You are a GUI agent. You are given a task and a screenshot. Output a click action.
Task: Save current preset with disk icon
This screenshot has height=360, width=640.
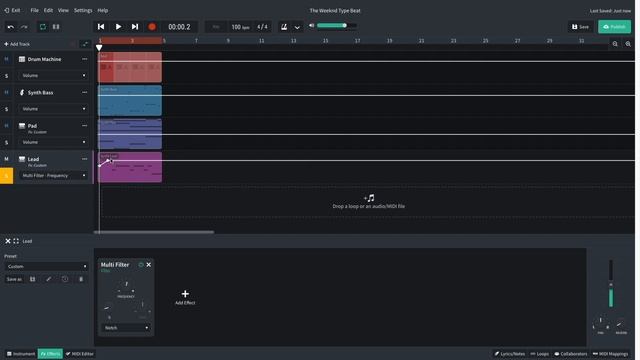(x=33, y=279)
